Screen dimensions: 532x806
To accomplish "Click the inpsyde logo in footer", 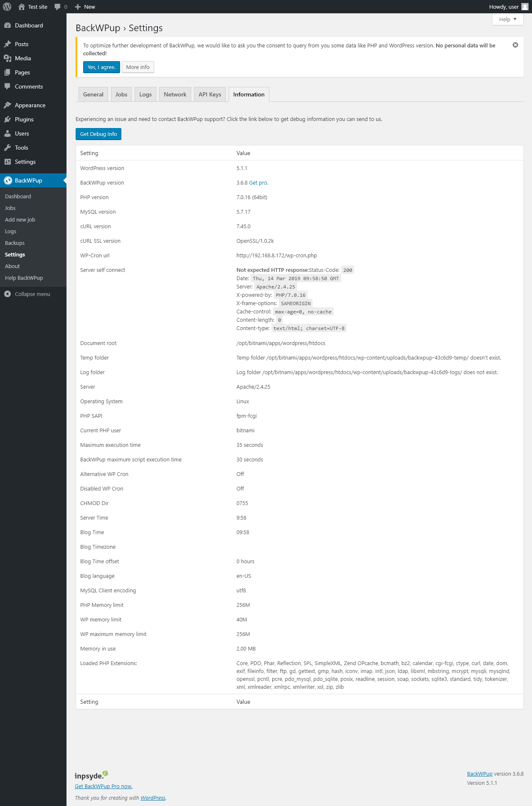I will tap(91, 775).
